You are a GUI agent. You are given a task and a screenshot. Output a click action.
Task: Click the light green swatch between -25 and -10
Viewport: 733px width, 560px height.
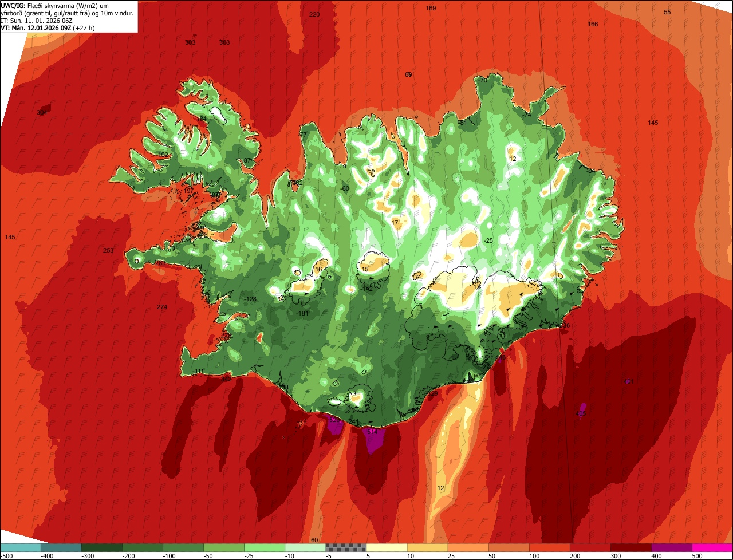(x=264, y=547)
